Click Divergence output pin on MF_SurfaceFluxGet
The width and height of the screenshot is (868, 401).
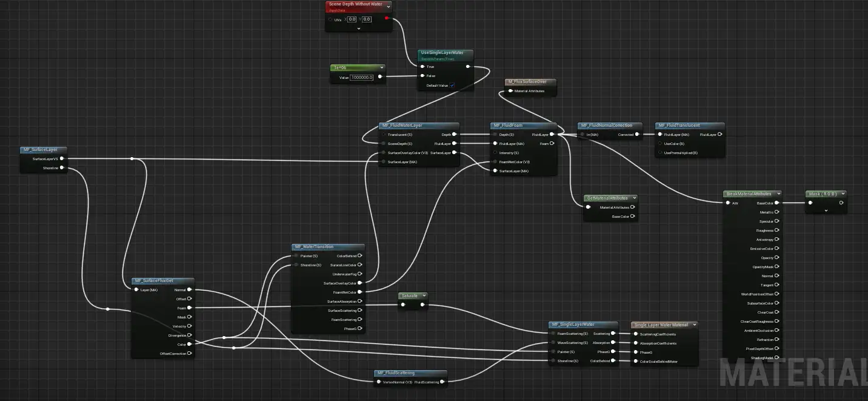[x=189, y=335]
